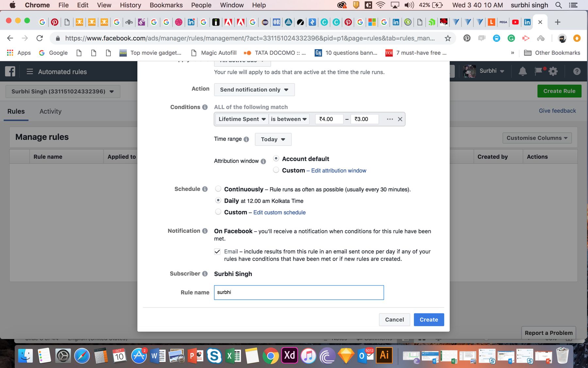
Task: Open the History menu in menu bar
Action: tap(130, 5)
